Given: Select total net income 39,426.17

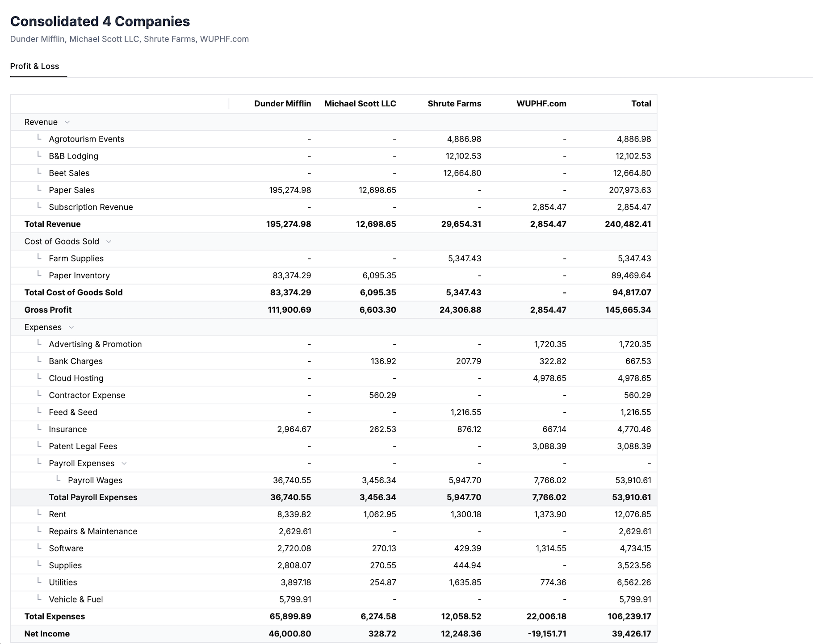Looking at the screenshot, I should click(632, 634).
